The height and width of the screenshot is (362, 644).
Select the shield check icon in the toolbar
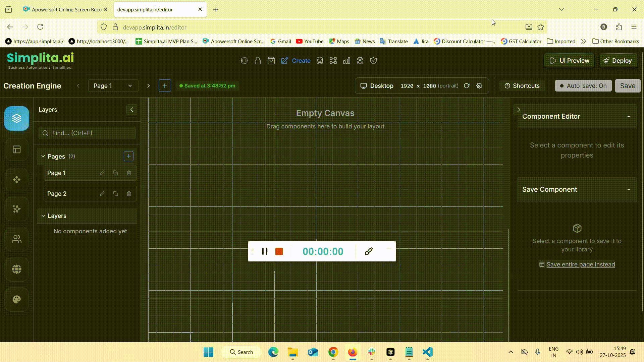[x=373, y=61]
